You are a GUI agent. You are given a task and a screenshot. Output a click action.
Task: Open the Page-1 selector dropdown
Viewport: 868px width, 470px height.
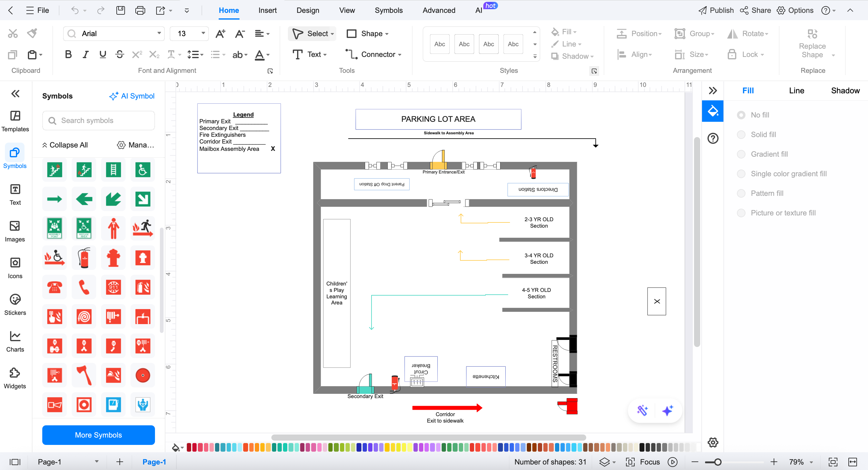(x=97, y=461)
